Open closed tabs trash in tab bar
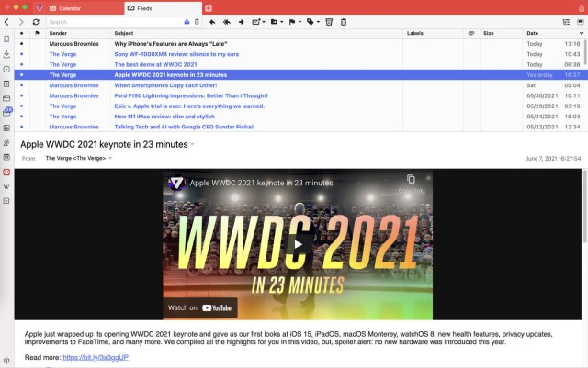The width and height of the screenshot is (588, 368). tap(582, 8)
